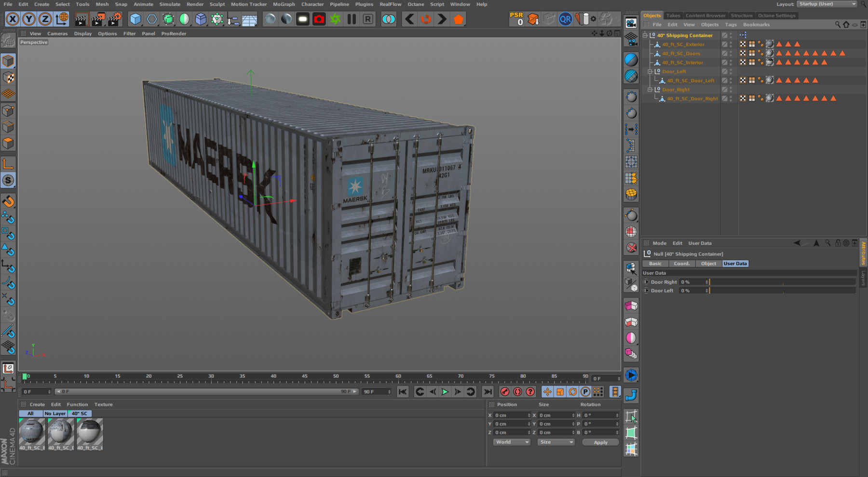
Task: Open the Cameras viewport menu
Action: coord(57,34)
